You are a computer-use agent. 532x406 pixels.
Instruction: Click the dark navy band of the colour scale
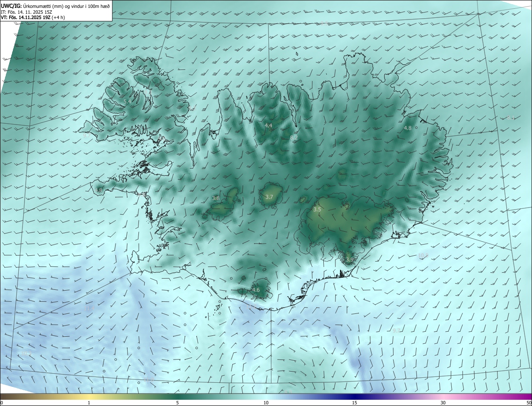355,396
